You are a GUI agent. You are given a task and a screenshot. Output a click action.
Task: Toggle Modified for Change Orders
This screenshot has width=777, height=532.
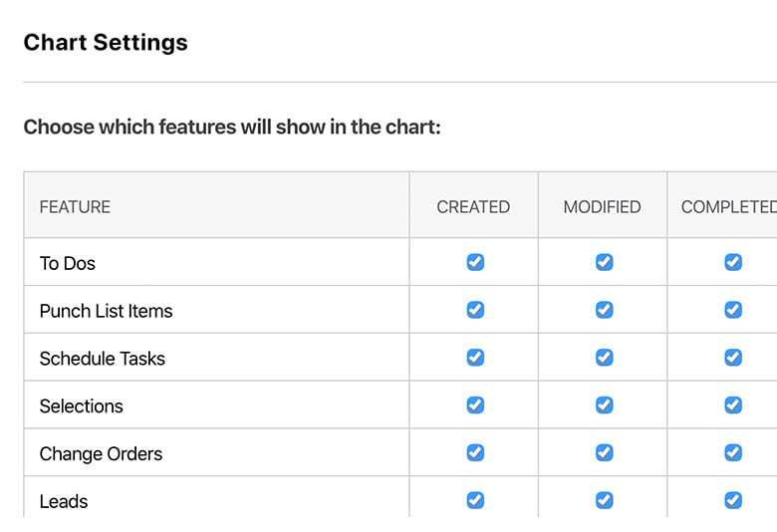[x=604, y=452]
